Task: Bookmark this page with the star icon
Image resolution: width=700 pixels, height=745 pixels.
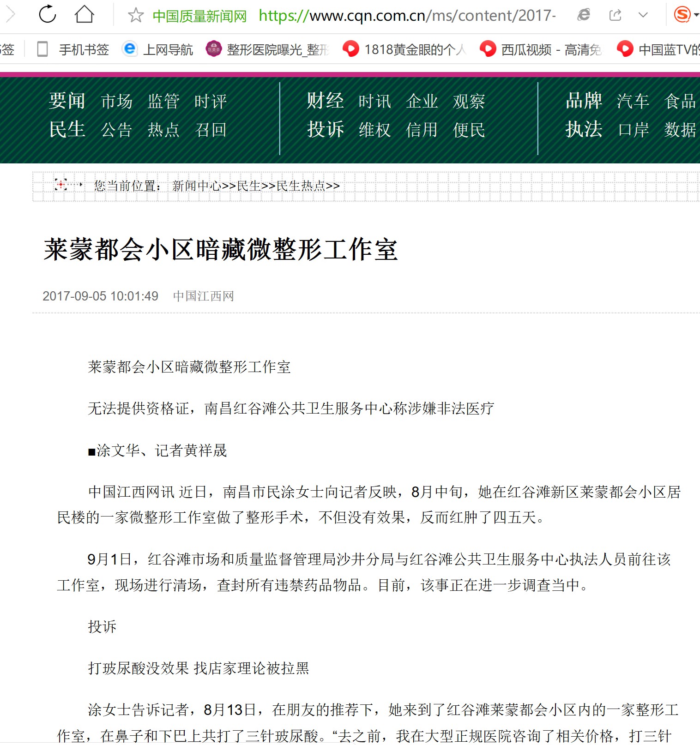Action: (x=136, y=15)
